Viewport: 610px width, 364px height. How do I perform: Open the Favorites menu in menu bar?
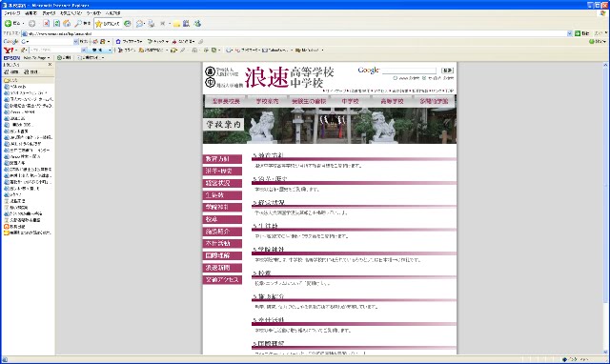click(x=71, y=13)
